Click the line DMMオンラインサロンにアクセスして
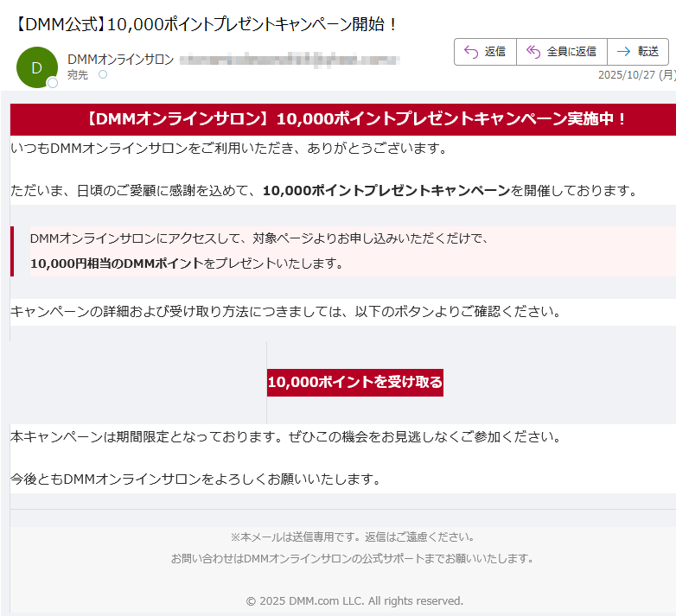676x616 pixels. coord(259,238)
